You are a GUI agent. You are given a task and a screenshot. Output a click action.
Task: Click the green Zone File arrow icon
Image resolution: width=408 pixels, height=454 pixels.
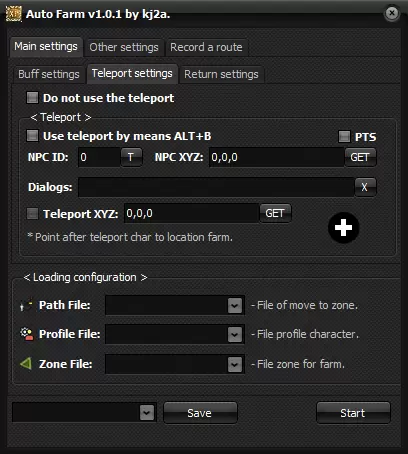pos(26,363)
